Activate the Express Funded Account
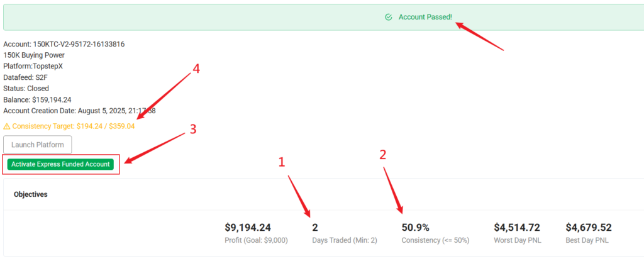This screenshot has width=644, height=261. pyautogui.click(x=61, y=164)
